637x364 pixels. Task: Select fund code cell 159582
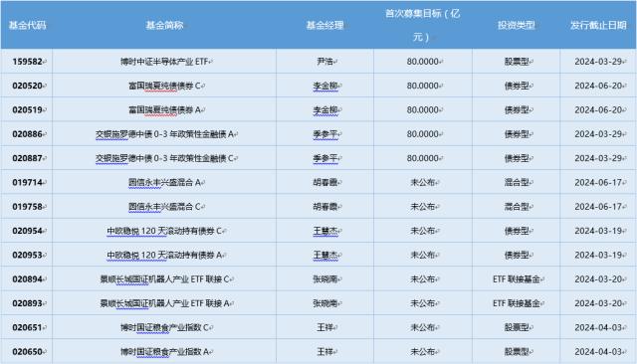[x=27, y=62]
